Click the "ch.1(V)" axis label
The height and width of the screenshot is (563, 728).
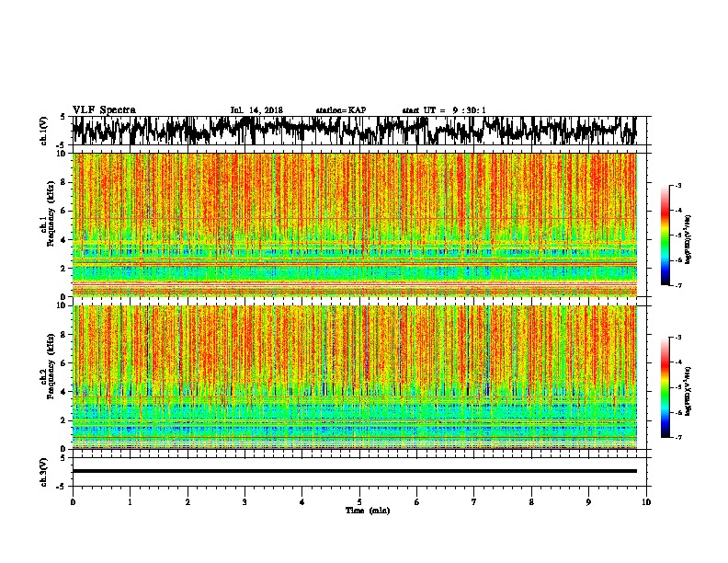tap(43, 131)
